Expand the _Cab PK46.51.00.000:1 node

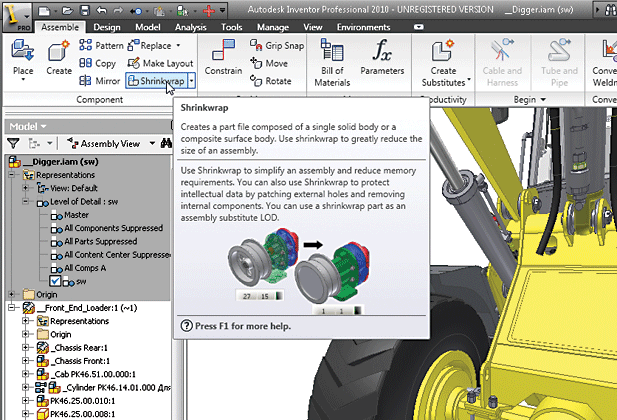tap(26, 374)
